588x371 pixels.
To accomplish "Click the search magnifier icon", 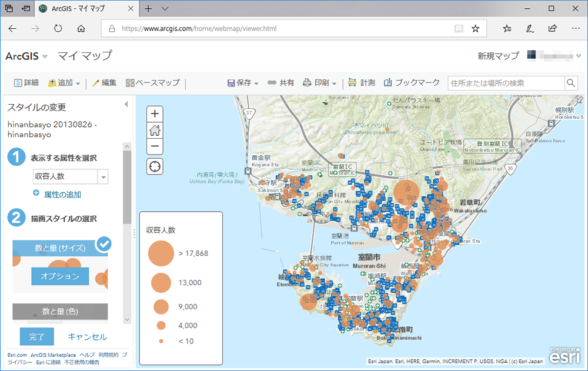I will pos(571,83).
